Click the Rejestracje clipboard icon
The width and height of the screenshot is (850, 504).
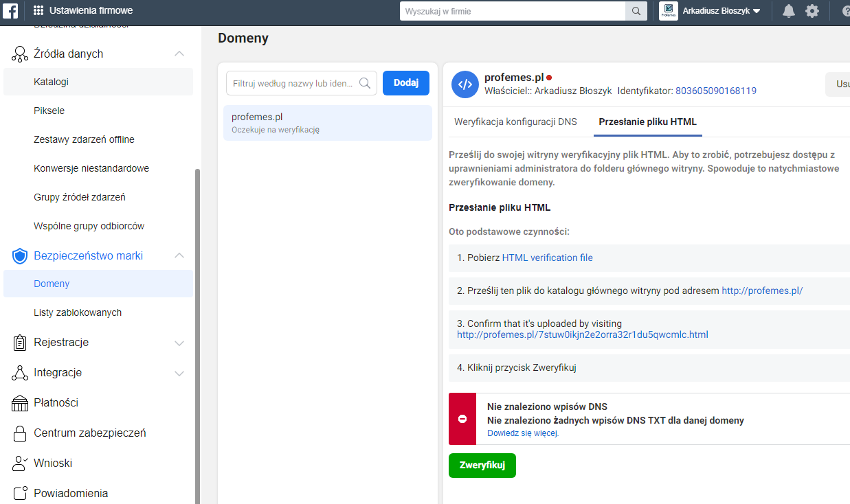[x=20, y=343]
